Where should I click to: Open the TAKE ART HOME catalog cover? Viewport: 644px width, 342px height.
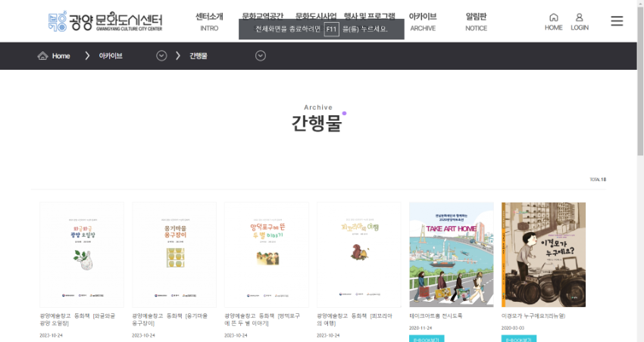coord(452,254)
